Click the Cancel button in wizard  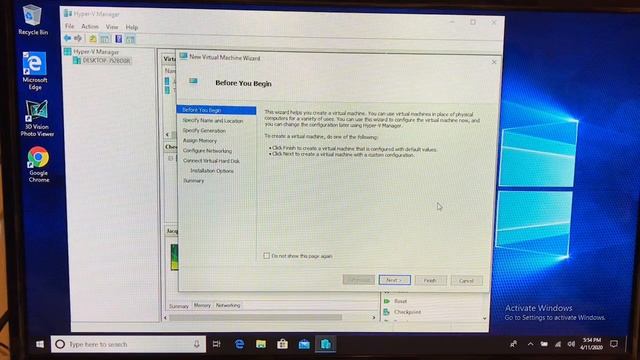[466, 281]
